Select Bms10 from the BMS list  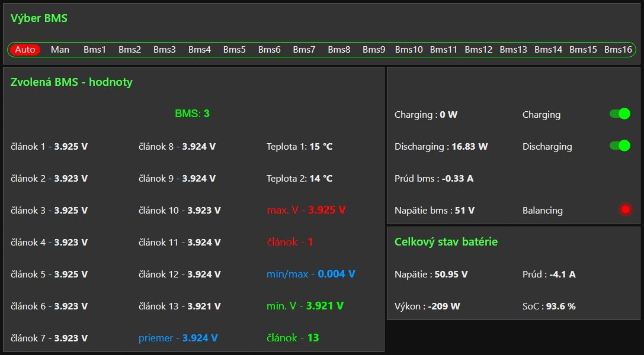tap(409, 50)
